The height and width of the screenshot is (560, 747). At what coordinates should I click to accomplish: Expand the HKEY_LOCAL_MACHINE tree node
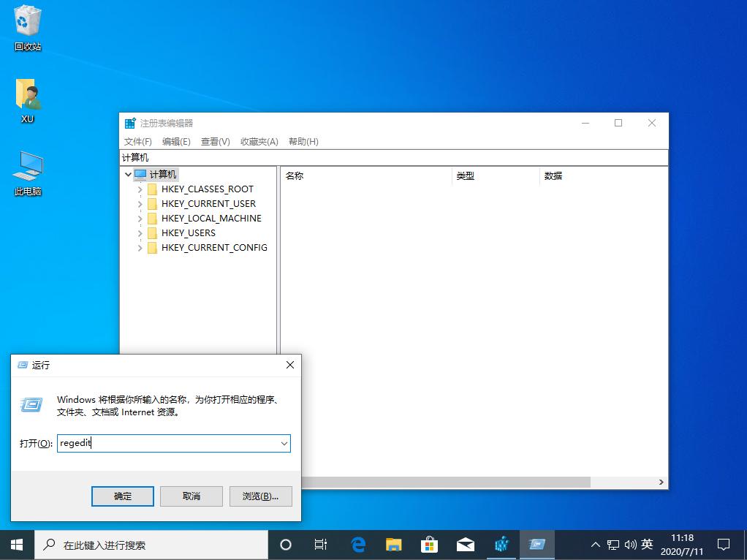click(x=140, y=218)
